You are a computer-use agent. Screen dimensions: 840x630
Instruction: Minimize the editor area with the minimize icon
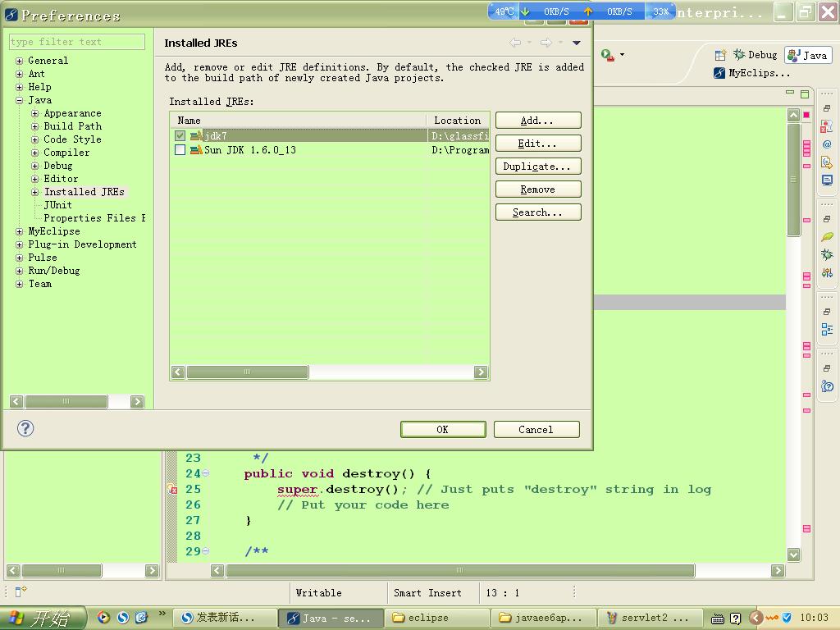point(790,93)
